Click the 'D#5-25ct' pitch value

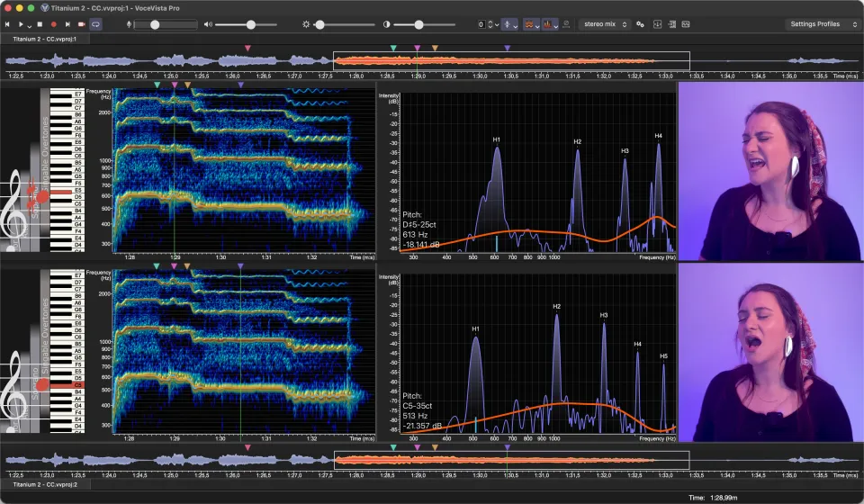(419, 225)
